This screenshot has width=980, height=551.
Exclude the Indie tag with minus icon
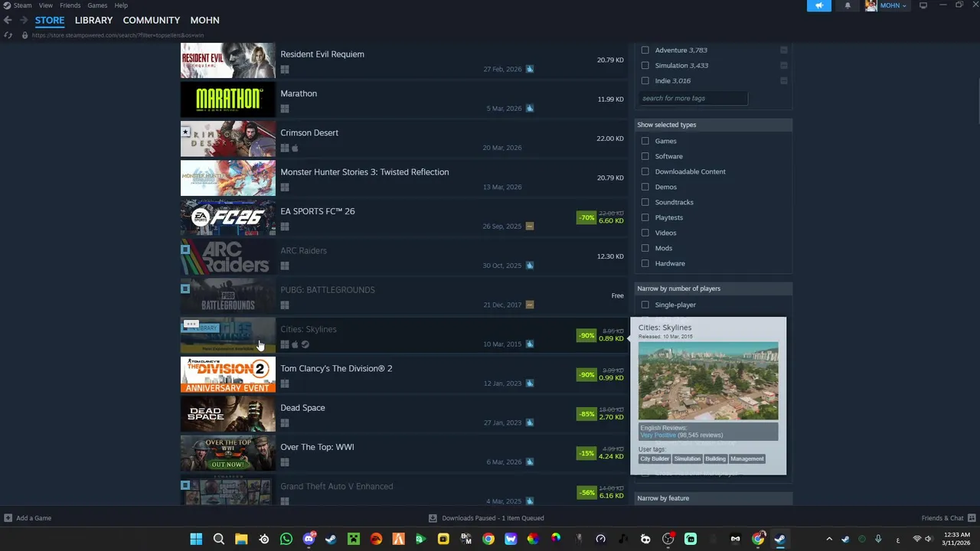784,80
